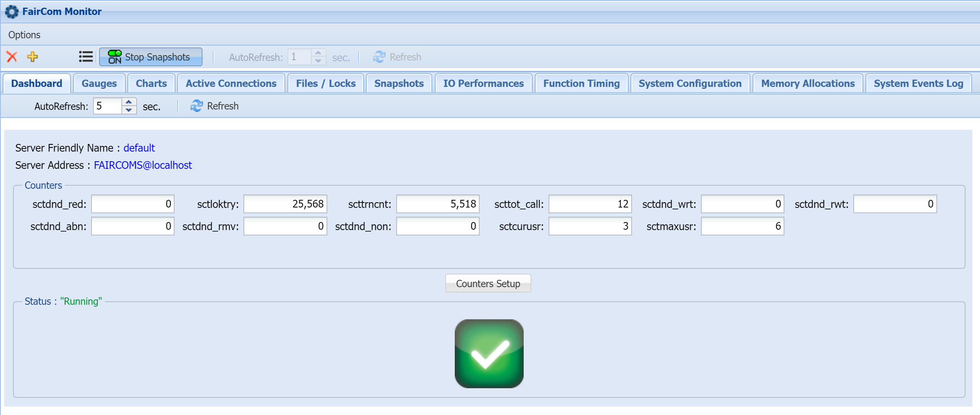Click the sctdnd_red counter field
The image size is (980, 415).
133,204
